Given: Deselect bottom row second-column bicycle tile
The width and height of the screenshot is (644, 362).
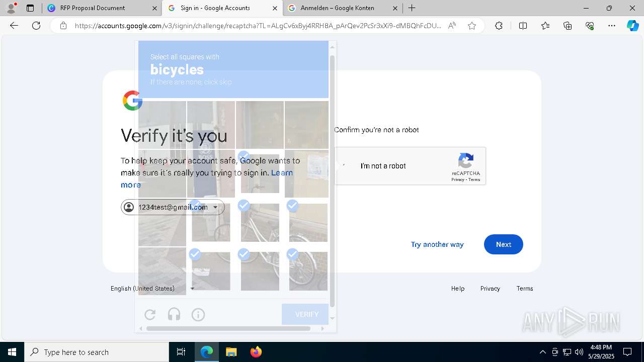Looking at the screenshot, I should click(x=211, y=271).
